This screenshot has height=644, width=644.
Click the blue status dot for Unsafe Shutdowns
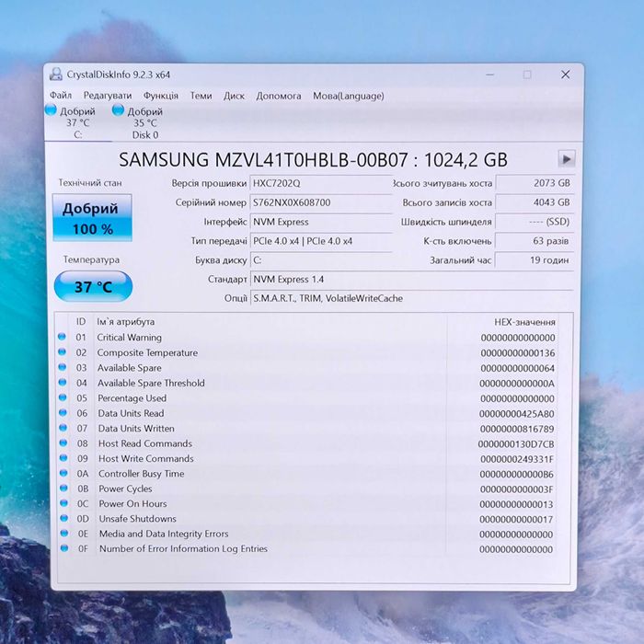tap(64, 518)
